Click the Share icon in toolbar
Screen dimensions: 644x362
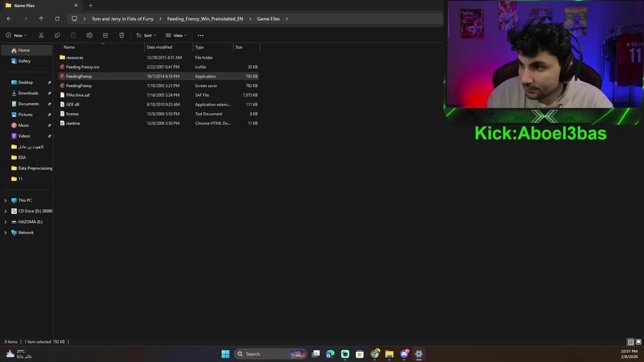(x=106, y=35)
